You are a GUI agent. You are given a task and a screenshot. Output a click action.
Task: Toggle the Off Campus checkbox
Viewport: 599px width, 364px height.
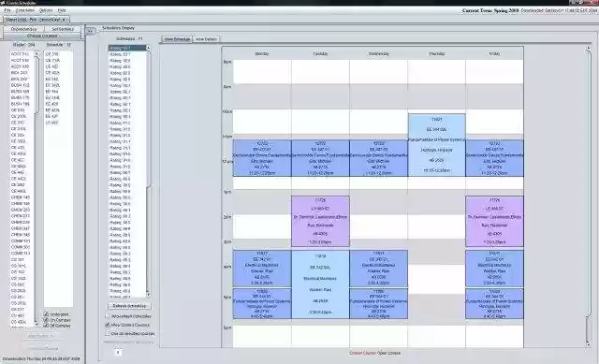(x=46, y=326)
